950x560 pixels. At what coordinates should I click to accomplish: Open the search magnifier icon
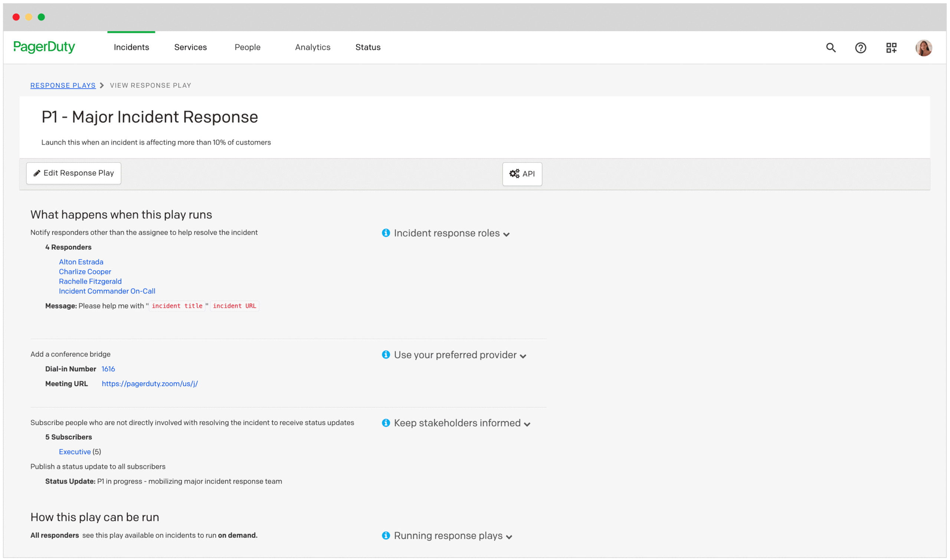831,48
